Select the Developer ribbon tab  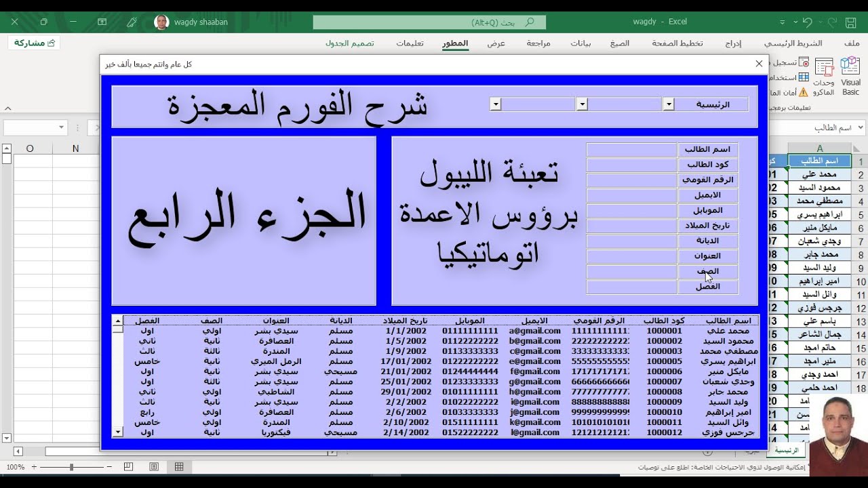tap(455, 43)
